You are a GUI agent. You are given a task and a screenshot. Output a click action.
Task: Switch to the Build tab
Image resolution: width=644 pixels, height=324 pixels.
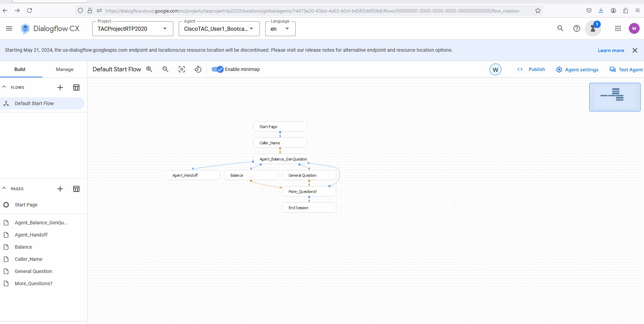[20, 69]
